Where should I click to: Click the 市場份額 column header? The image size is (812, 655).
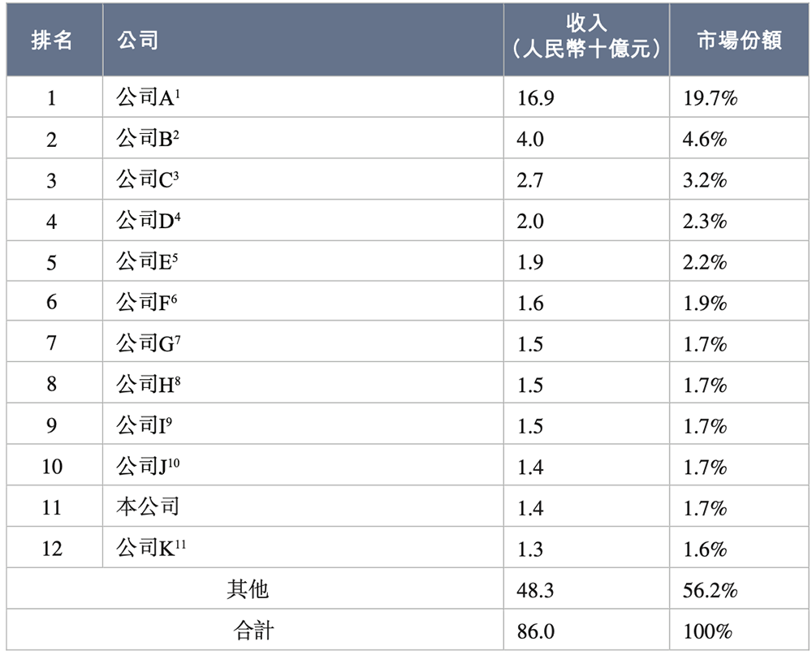pyautogui.click(x=739, y=41)
